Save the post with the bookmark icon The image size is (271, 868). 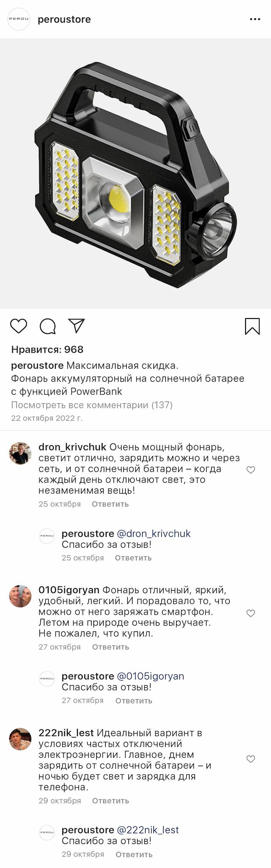[x=252, y=326]
